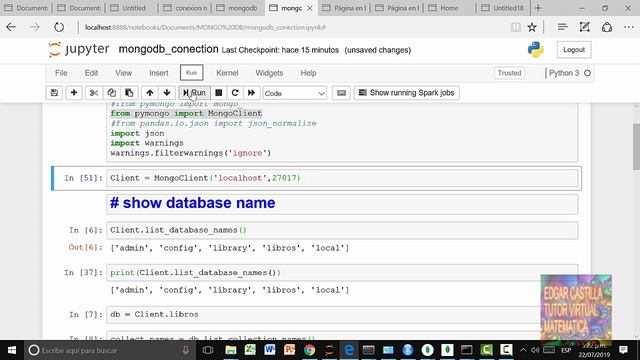Restart kernel and run all cells icon
This screenshot has height=360, width=640.
[x=251, y=93]
